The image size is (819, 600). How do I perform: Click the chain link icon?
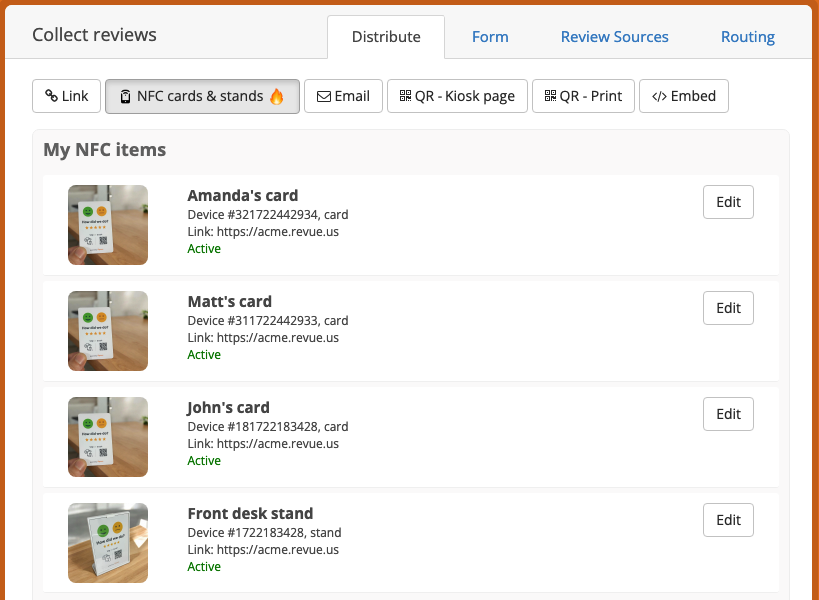[51, 96]
